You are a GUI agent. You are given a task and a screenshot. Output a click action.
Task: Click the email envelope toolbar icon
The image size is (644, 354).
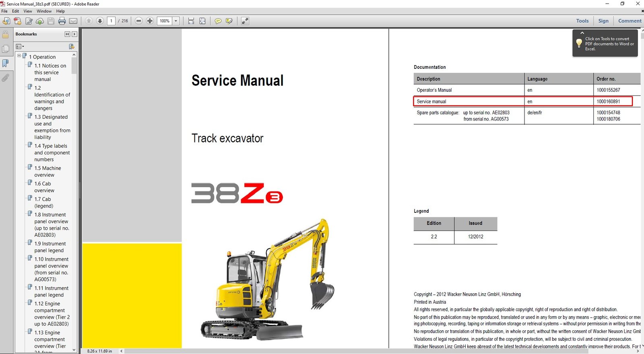(73, 21)
